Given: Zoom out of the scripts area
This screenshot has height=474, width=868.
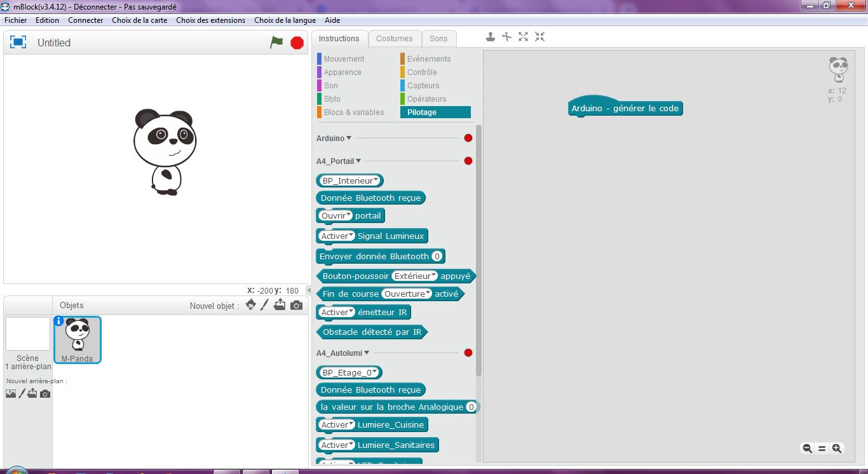Looking at the screenshot, I should tap(807, 448).
